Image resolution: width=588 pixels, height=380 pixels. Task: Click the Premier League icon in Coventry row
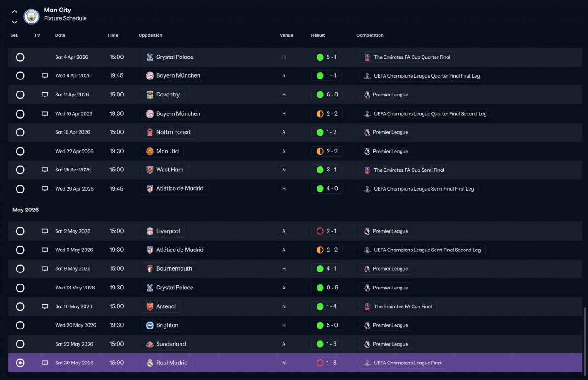click(367, 95)
